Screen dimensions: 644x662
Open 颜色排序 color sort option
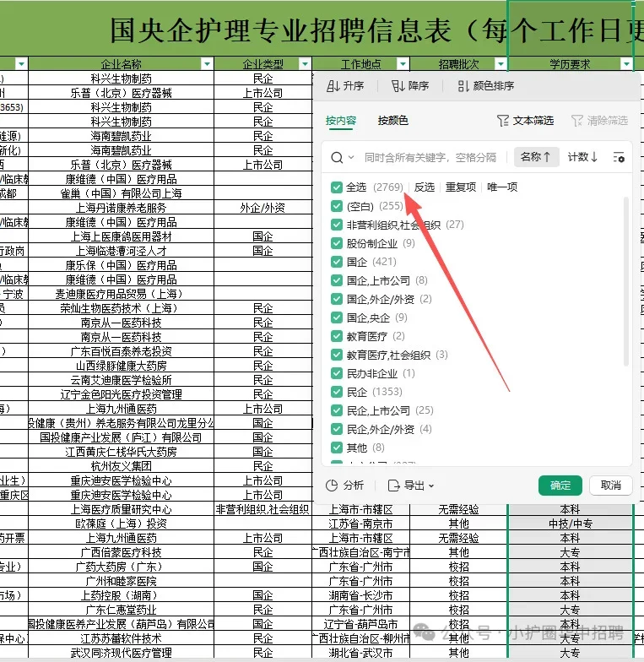coord(486,86)
